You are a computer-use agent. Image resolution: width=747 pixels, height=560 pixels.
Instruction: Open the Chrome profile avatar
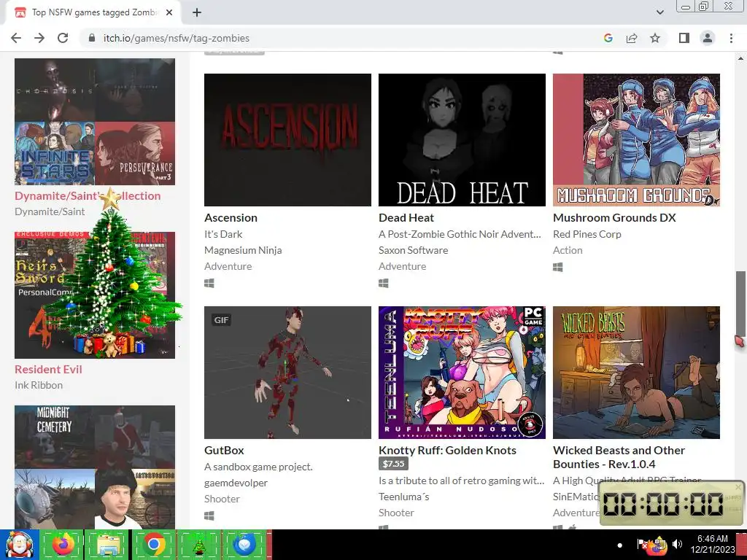click(708, 38)
